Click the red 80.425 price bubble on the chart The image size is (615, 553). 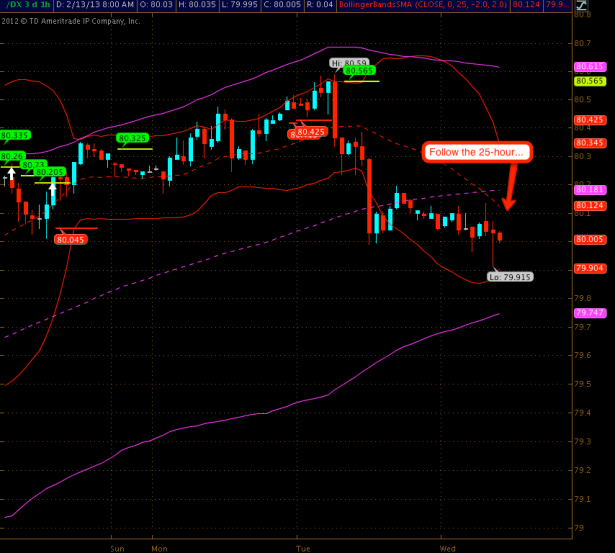click(310, 132)
